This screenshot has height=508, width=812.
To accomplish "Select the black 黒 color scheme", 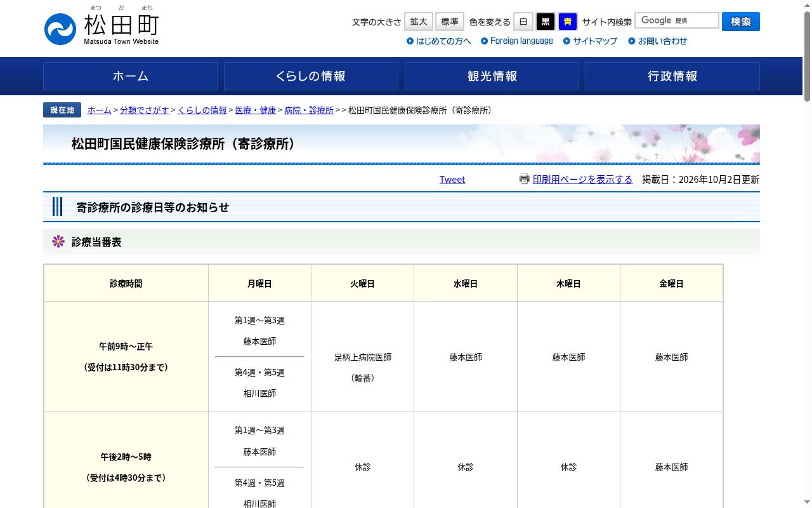I will pos(546,22).
